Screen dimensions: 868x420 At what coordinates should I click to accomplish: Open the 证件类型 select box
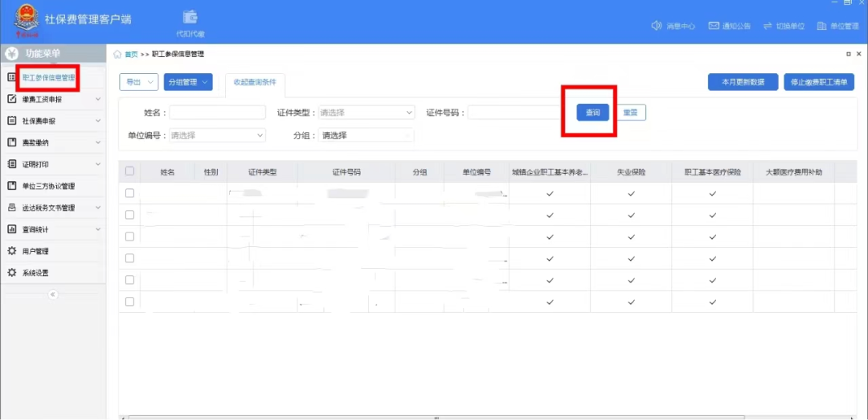tap(366, 113)
